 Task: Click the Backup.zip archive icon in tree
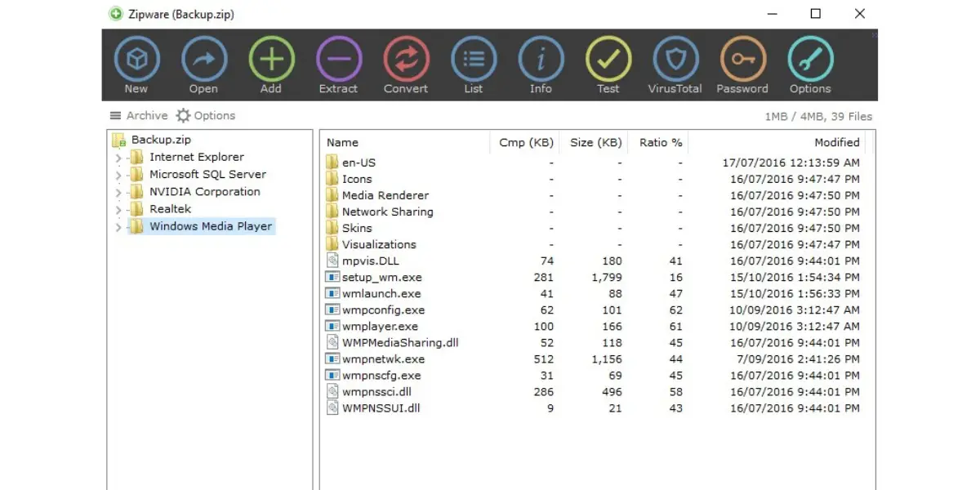click(119, 140)
